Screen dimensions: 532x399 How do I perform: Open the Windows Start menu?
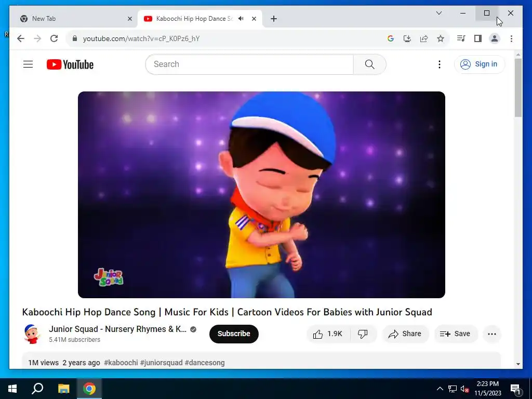coord(12,389)
